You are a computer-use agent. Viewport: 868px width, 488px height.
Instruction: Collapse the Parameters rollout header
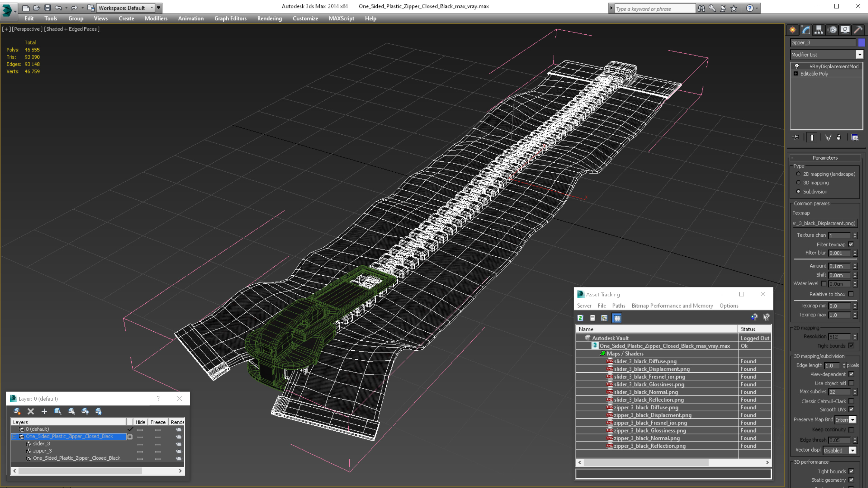click(x=825, y=158)
